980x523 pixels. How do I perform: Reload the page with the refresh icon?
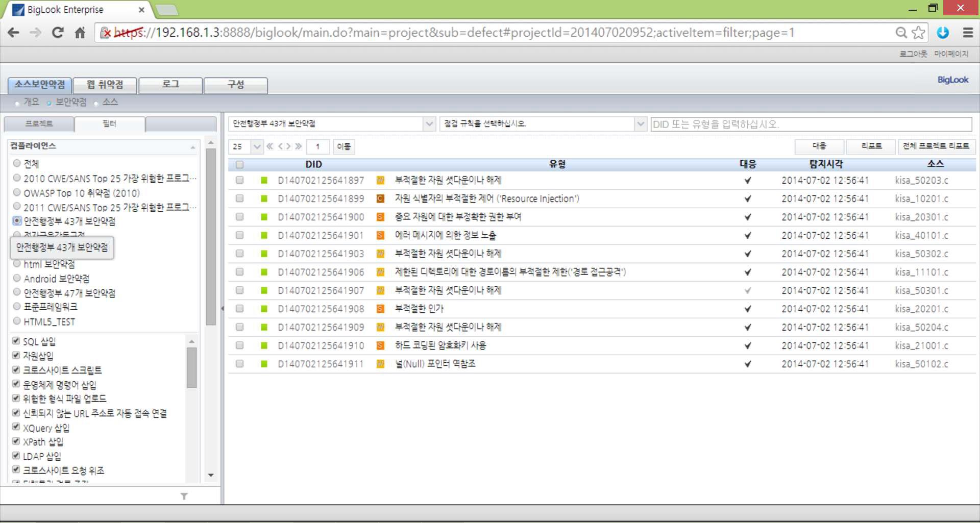[x=58, y=33]
